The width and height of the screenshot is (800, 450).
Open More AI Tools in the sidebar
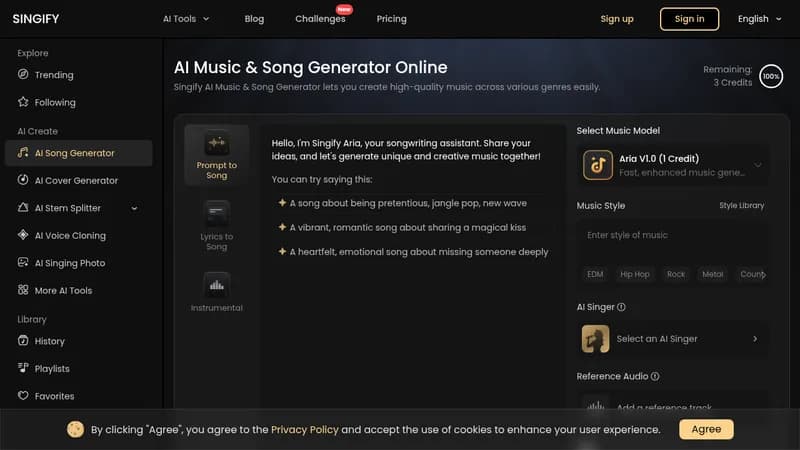(79, 290)
